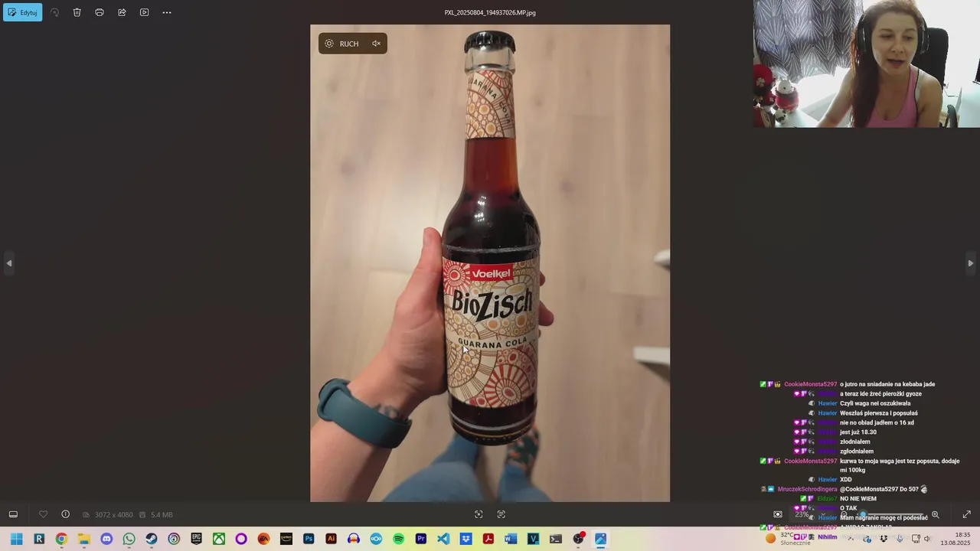Open Steam from taskbar
The width and height of the screenshot is (980, 551).
point(152,539)
